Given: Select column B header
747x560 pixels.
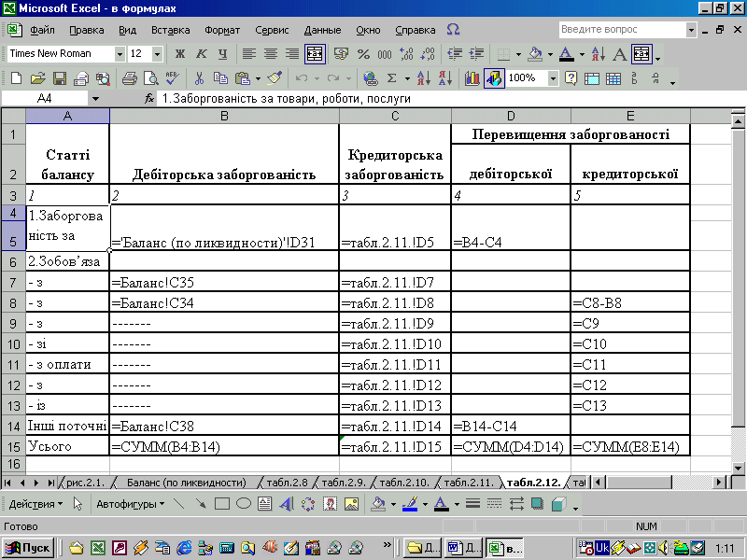Looking at the screenshot, I should [224, 116].
